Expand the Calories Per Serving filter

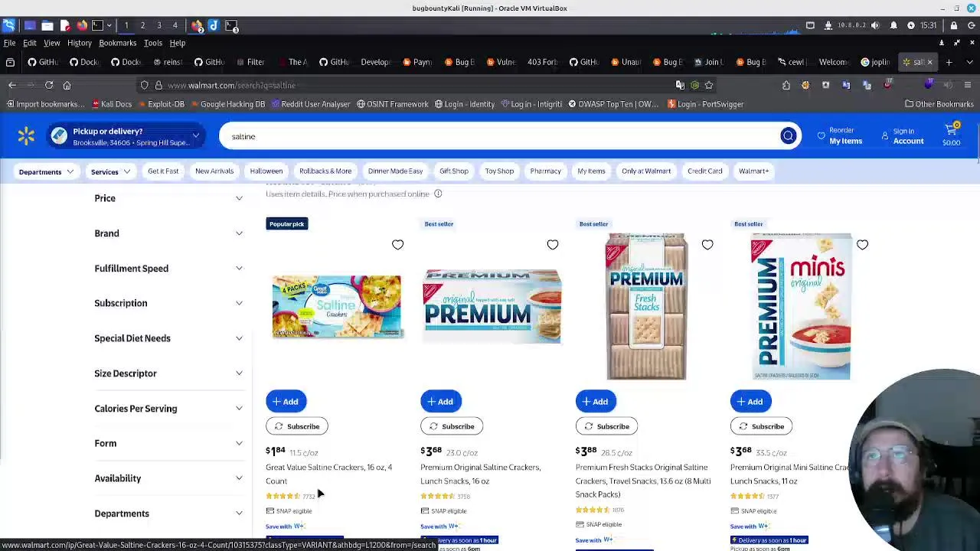click(x=168, y=409)
